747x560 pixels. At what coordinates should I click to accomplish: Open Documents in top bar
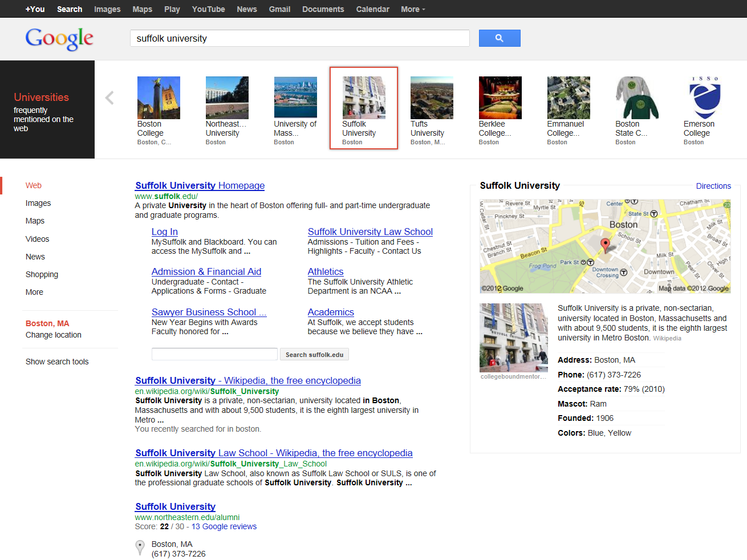tap(323, 9)
